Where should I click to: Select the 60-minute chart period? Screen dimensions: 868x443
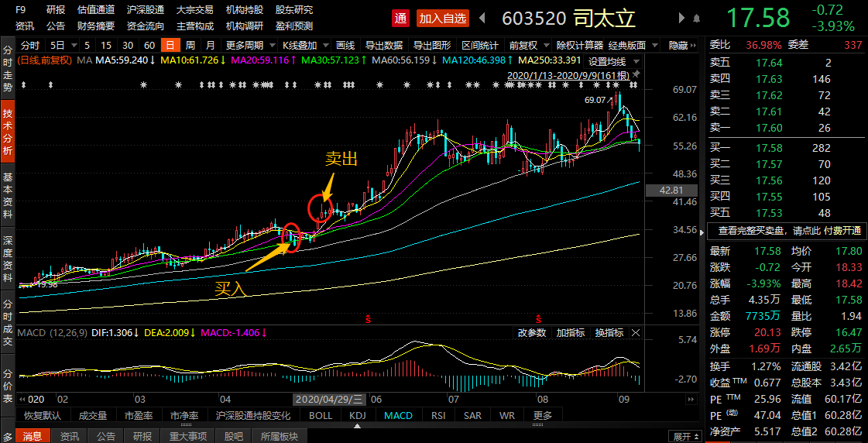pos(149,46)
